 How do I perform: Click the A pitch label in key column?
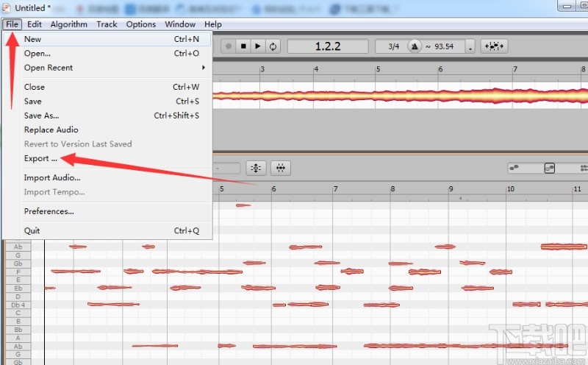pos(18,338)
